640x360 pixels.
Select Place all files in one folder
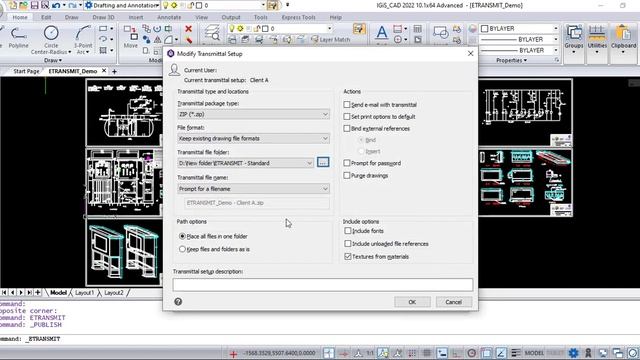click(182, 236)
